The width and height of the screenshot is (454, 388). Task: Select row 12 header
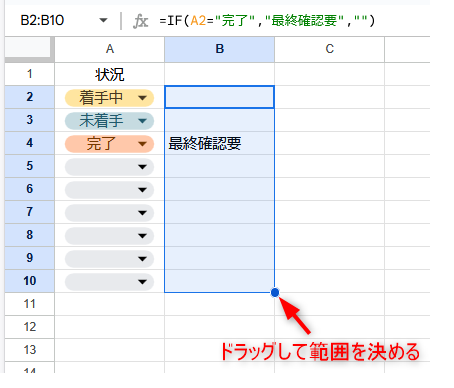click(x=29, y=327)
